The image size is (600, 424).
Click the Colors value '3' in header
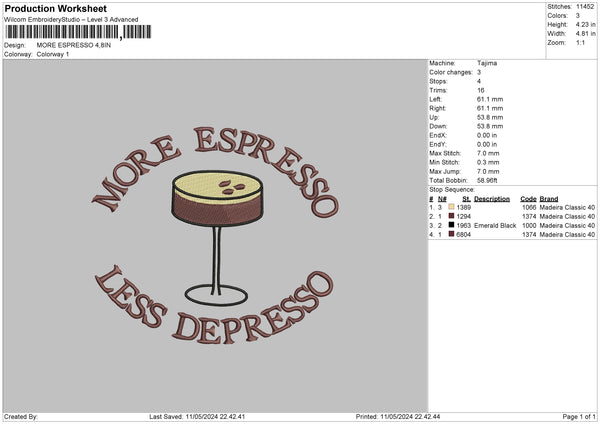pos(578,16)
